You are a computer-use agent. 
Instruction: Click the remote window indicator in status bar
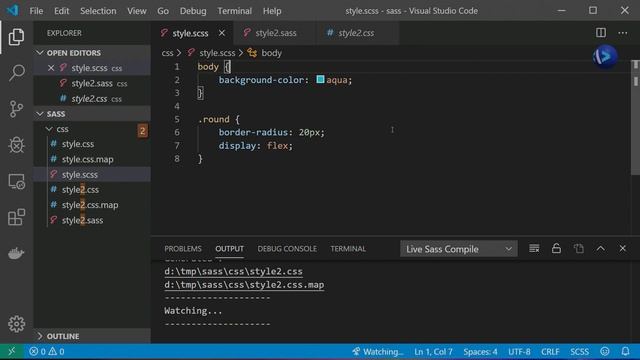(x=11, y=351)
